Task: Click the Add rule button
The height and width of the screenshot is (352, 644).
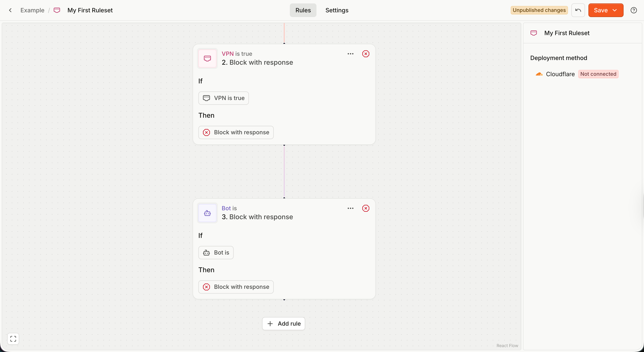Action: coord(283,323)
